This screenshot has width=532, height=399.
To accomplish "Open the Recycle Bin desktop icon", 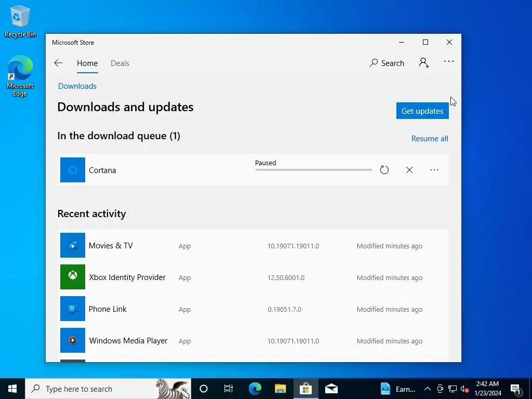I will [20, 22].
